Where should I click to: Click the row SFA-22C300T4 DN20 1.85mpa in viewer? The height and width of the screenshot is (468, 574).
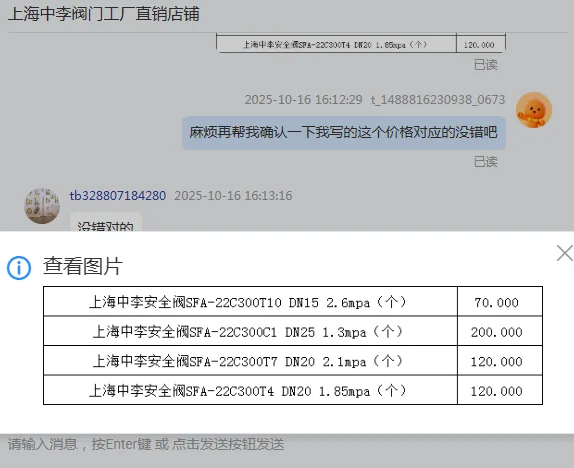click(293, 390)
